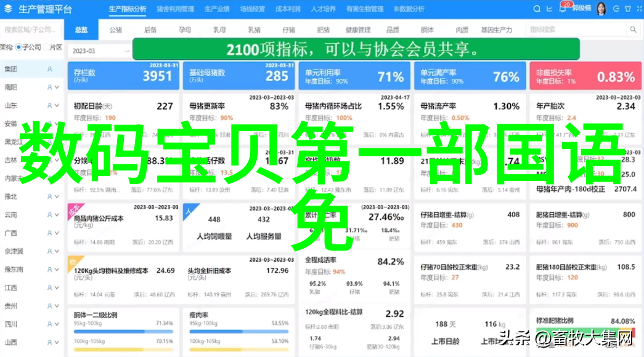Select 集团 in the organization list
The height and width of the screenshot is (357, 644).
(x=10, y=70)
